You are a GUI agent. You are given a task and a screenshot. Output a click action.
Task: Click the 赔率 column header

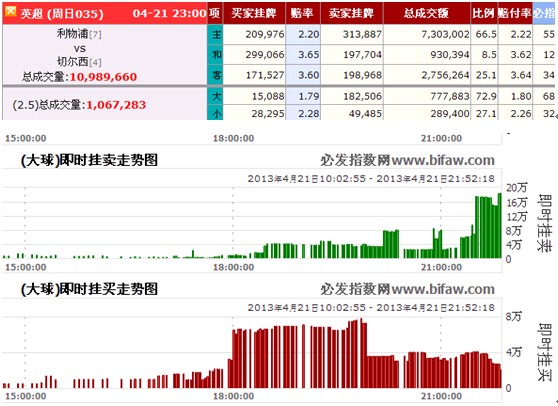[302, 13]
